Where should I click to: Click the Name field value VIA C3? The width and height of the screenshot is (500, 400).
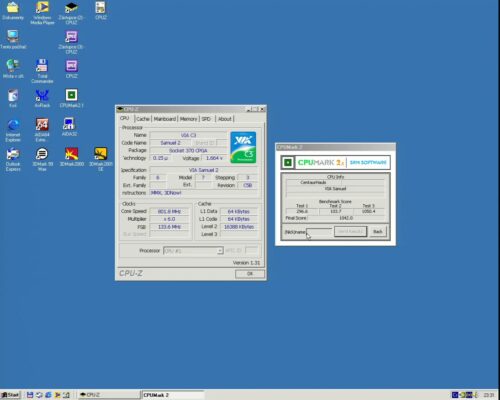pos(188,135)
